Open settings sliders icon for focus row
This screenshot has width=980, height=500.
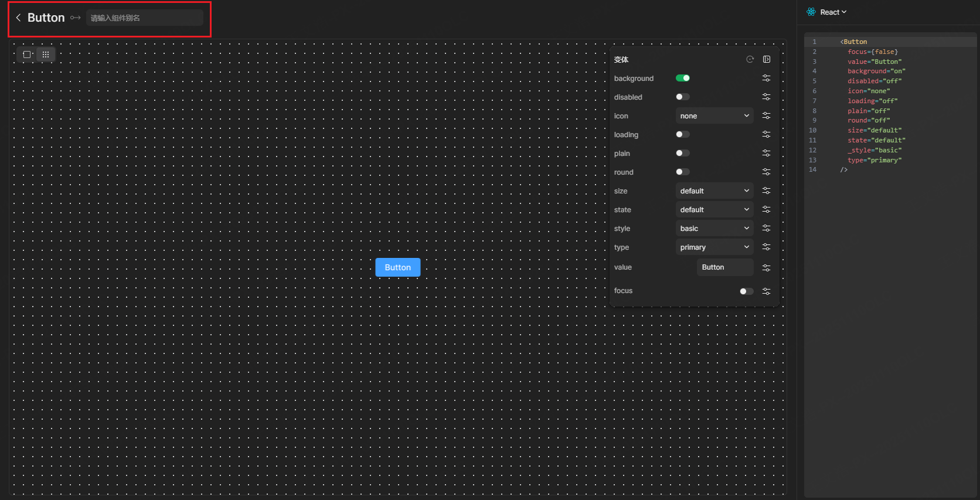point(766,291)
